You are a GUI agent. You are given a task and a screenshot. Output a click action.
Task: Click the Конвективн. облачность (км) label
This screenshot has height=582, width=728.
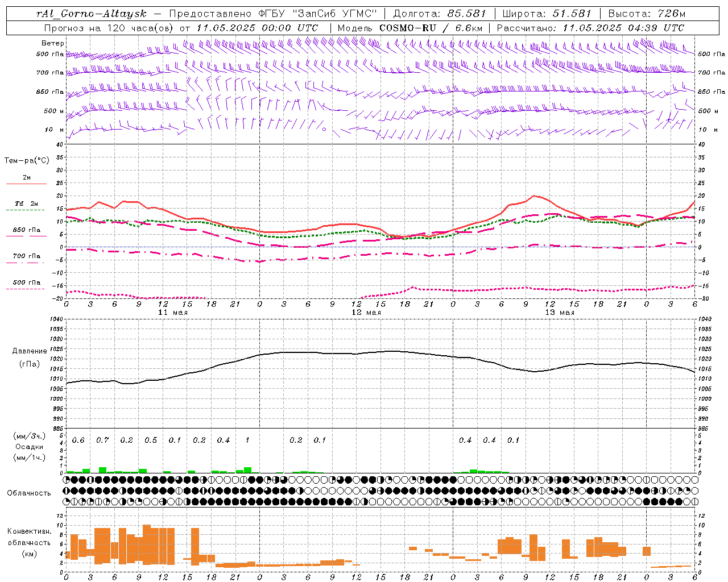click(x=29, y=543)
